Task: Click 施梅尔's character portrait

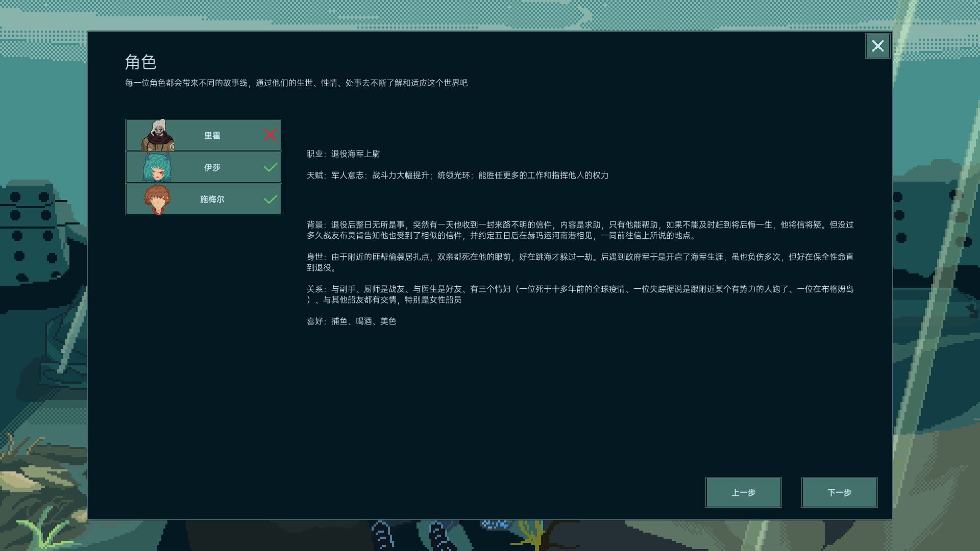Action: point(156,199)
